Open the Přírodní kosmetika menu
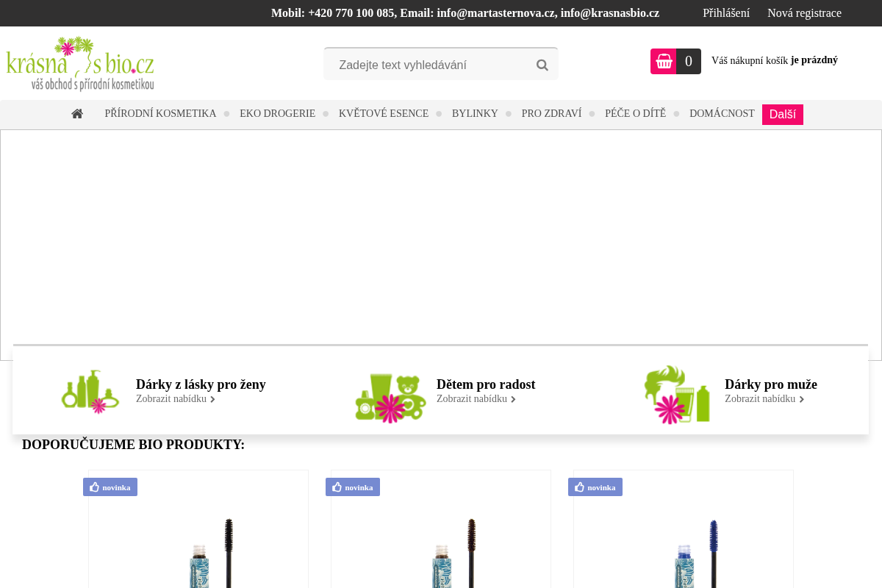Image resolution: width=882 pixels, height=588 pixels. [x=160, y=114]
